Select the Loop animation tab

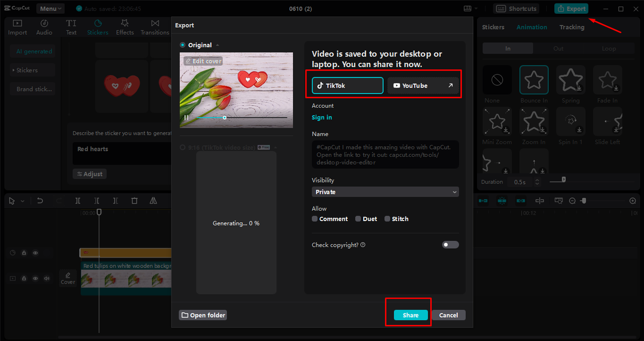tap(609, 48)
